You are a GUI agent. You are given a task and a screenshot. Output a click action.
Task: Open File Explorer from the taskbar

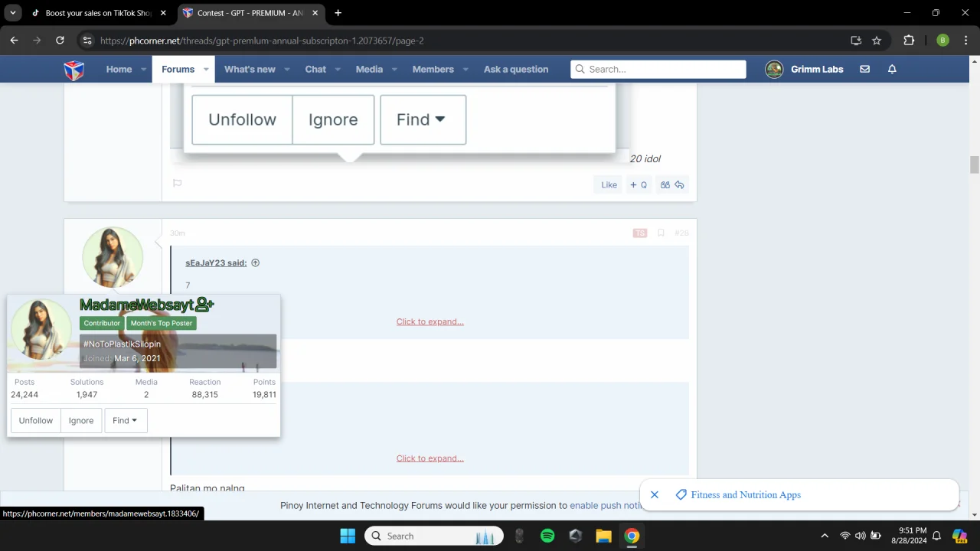603,536
